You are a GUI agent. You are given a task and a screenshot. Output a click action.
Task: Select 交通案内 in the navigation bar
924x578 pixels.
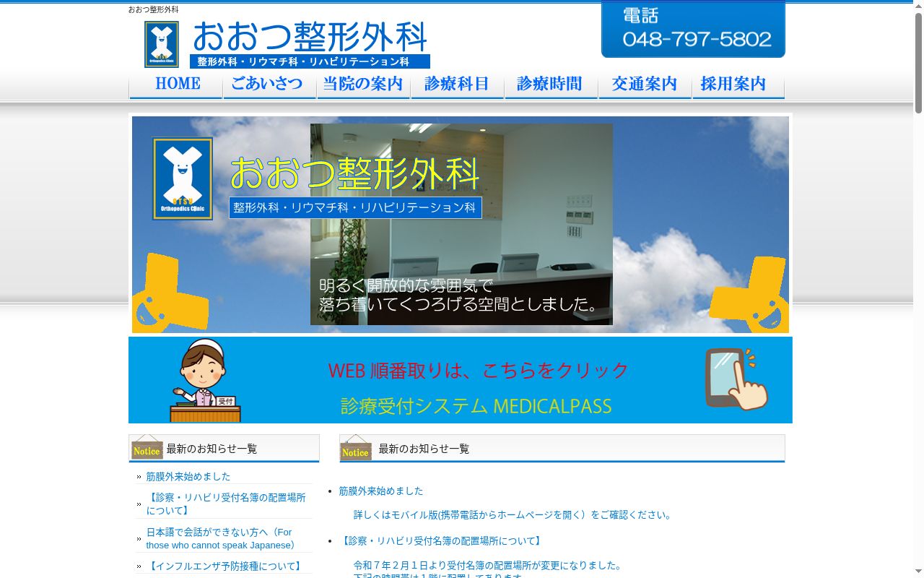[645, 85]
